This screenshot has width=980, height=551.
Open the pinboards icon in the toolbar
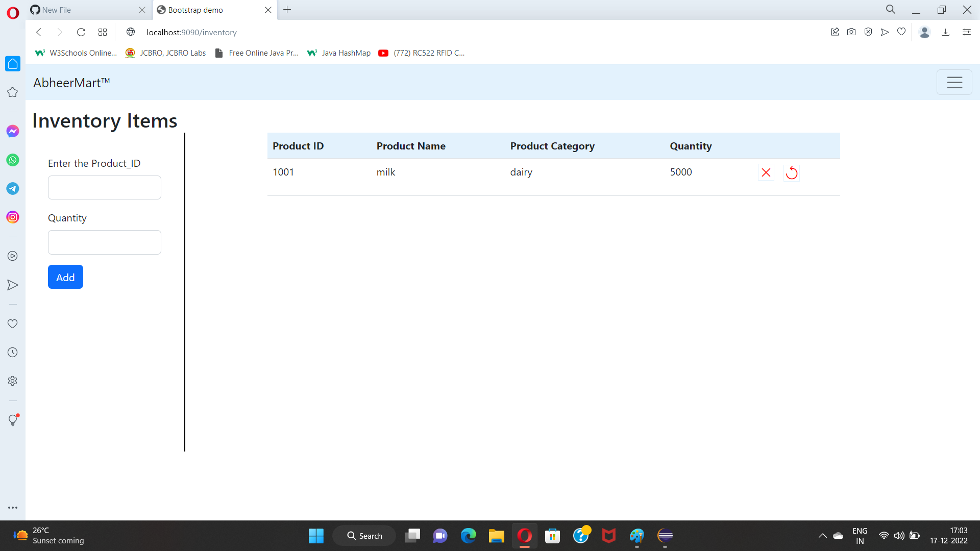click(x=835, y=32)
